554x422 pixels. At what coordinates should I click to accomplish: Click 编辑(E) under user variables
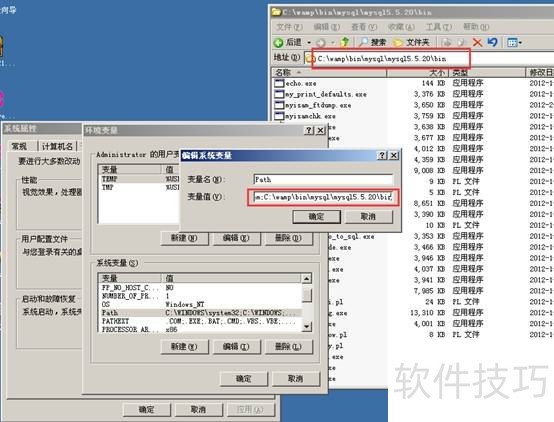(236, 238)
